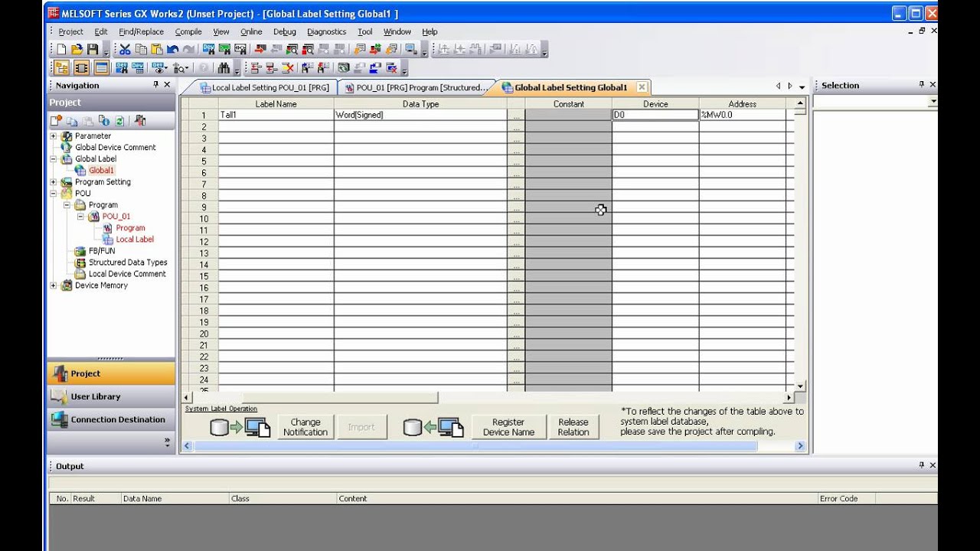Toggle the Navigation window toolbar icon

[62, 68]
